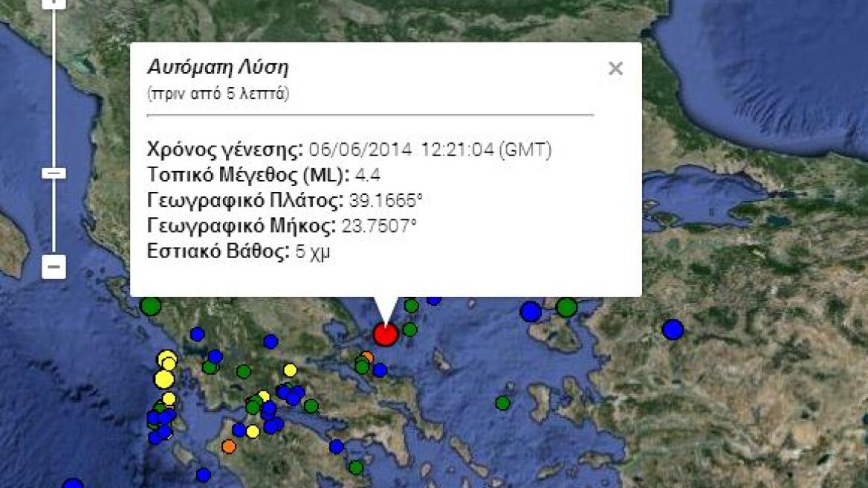Select the red earthquake marker below the popup
Viewport: 868px width, 488px height.
pos(385,334)
